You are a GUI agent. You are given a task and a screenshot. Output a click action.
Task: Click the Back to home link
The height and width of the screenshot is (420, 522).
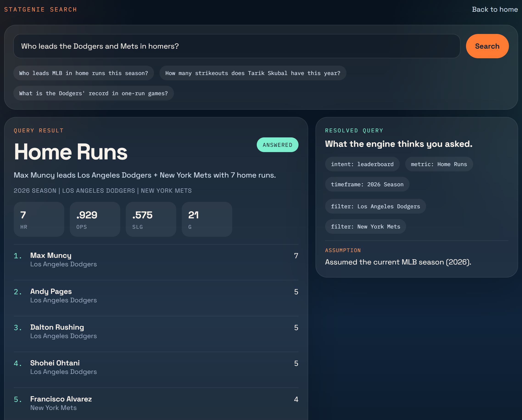[x=495, y=9]
